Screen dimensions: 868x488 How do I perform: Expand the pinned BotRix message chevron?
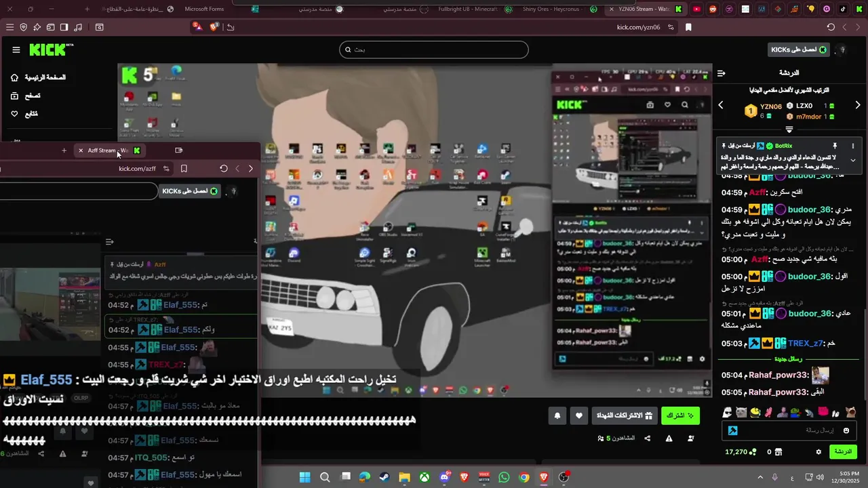tap(853, 161)
